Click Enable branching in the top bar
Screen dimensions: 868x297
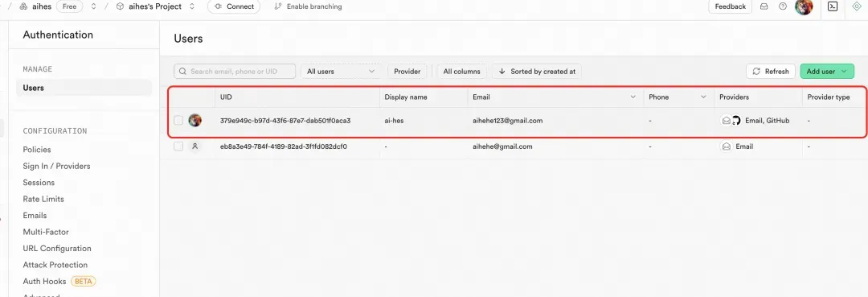[309, 6]
